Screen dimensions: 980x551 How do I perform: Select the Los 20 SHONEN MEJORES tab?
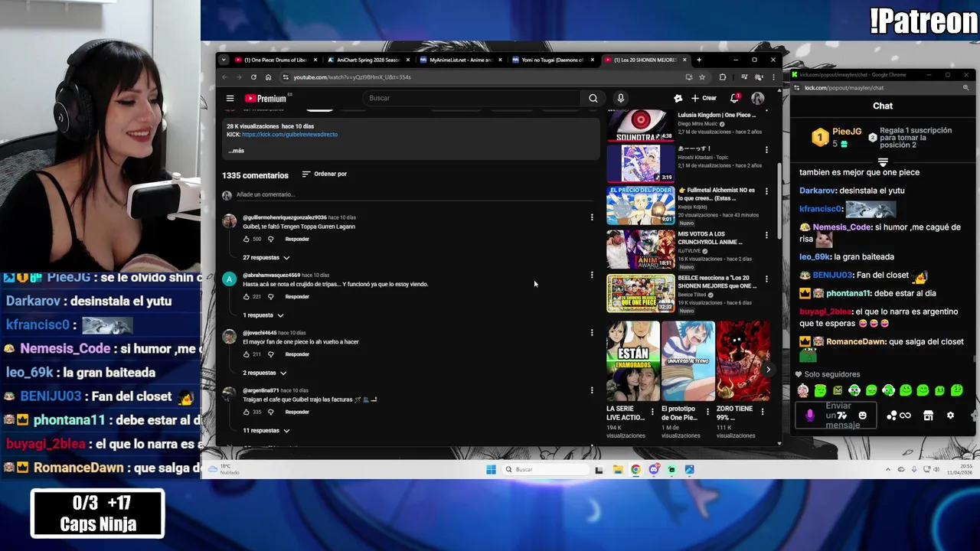[x=645, y=60]
